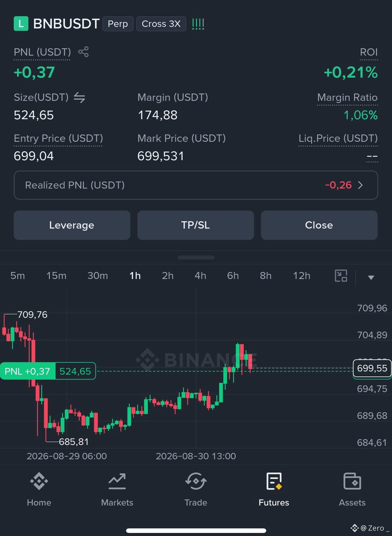Open the Futures tab icon
Screen dimensions: 392x536
click(274, 481)
